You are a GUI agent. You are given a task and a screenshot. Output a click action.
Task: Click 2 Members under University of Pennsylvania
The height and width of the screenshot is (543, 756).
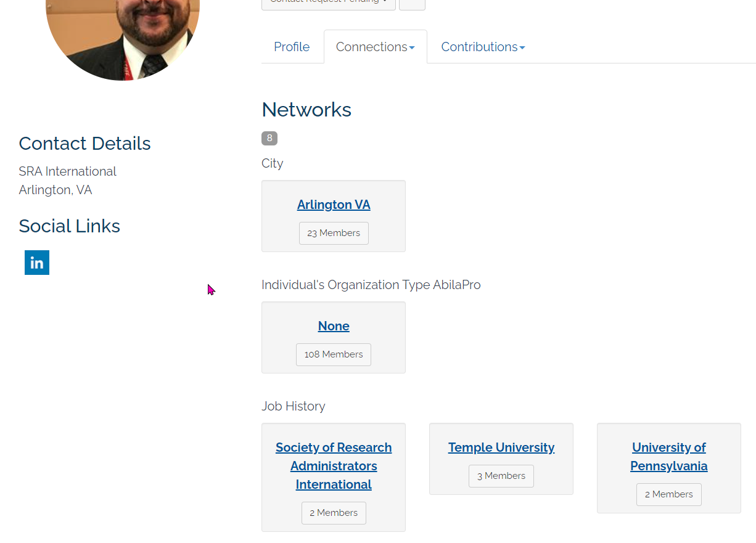tap(669, 494)
